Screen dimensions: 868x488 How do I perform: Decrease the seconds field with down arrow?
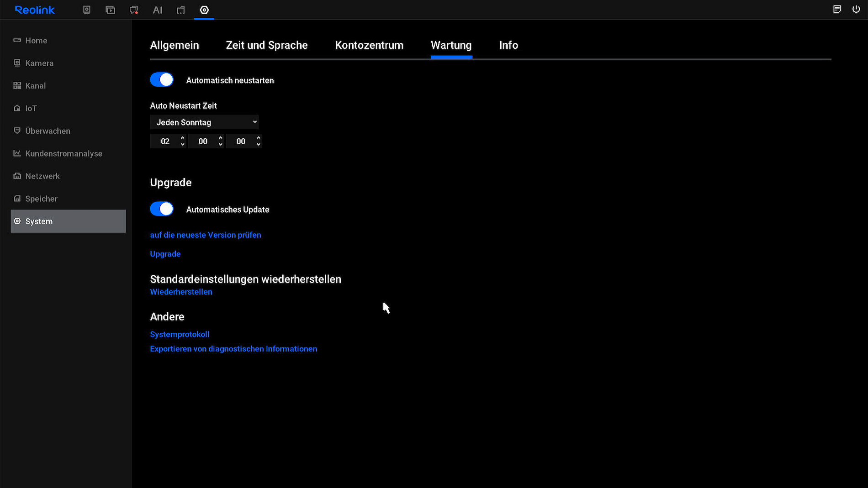[x=258, y=145]
